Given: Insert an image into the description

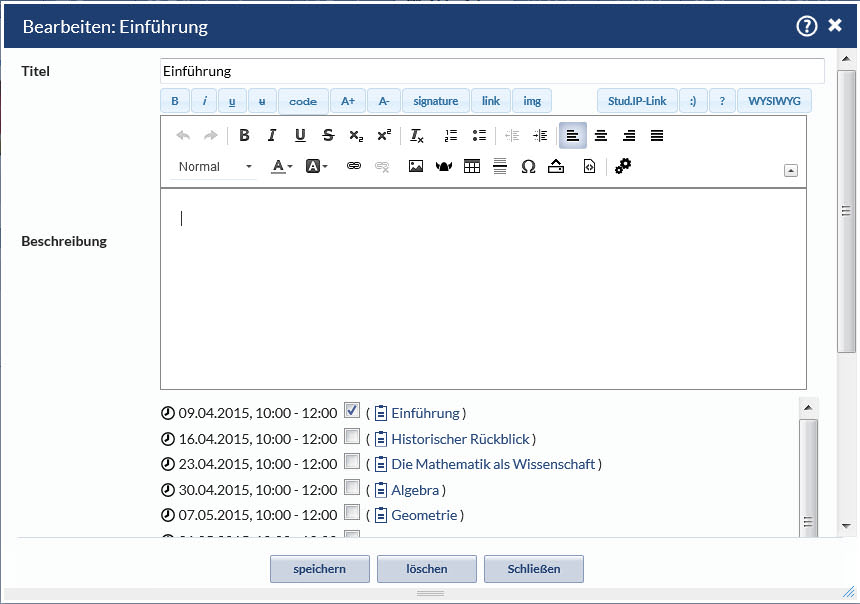Looking at the screenshot, I should [416, 167].
